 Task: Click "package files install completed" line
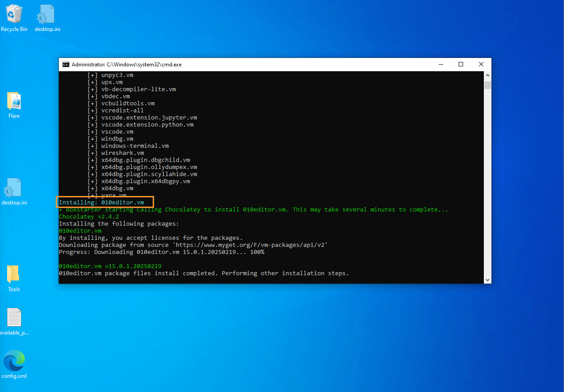click(204, 273)
